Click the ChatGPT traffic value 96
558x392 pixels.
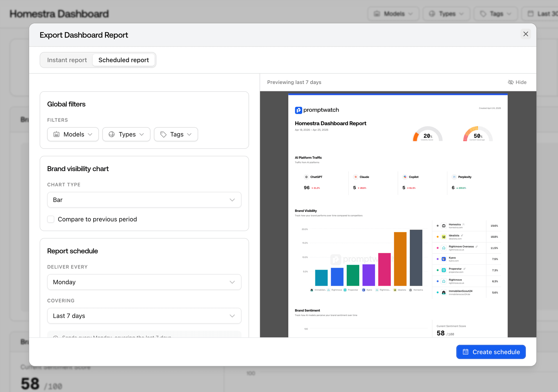[307, 188]
